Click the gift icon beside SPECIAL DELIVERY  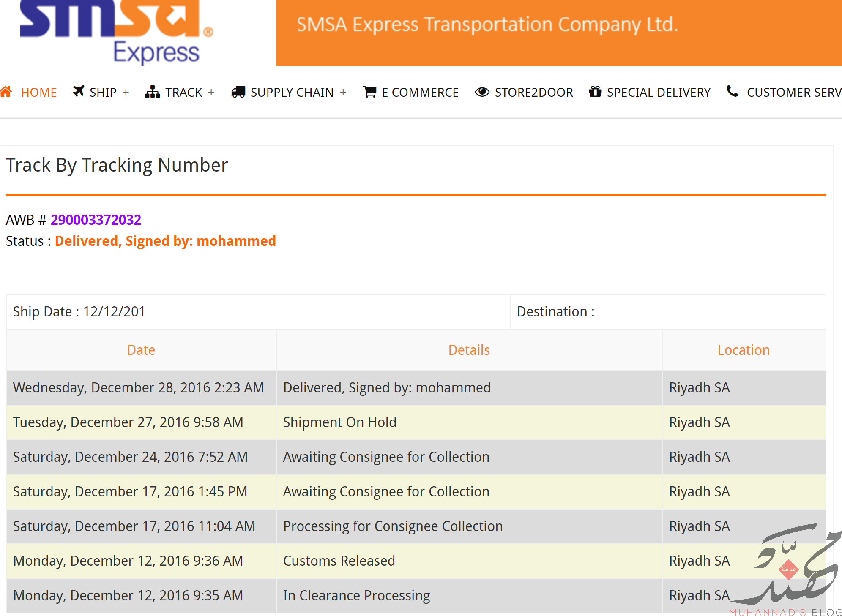595,91
